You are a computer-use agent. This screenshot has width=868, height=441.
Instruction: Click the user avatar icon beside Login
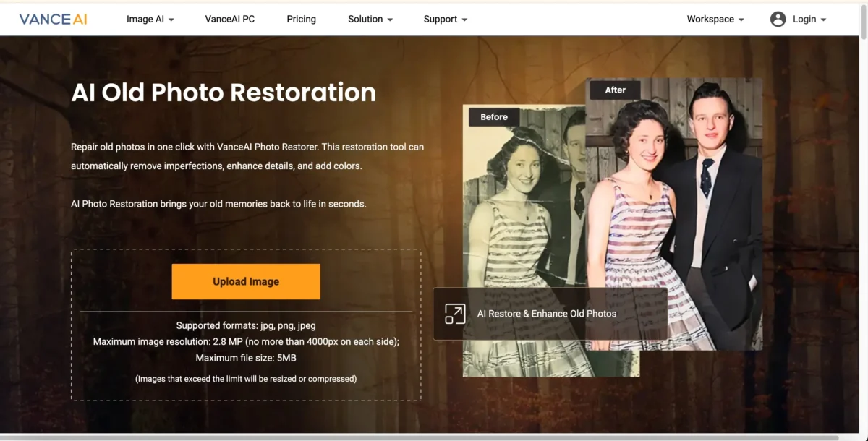pyautogui.click(x=778, y=20)
